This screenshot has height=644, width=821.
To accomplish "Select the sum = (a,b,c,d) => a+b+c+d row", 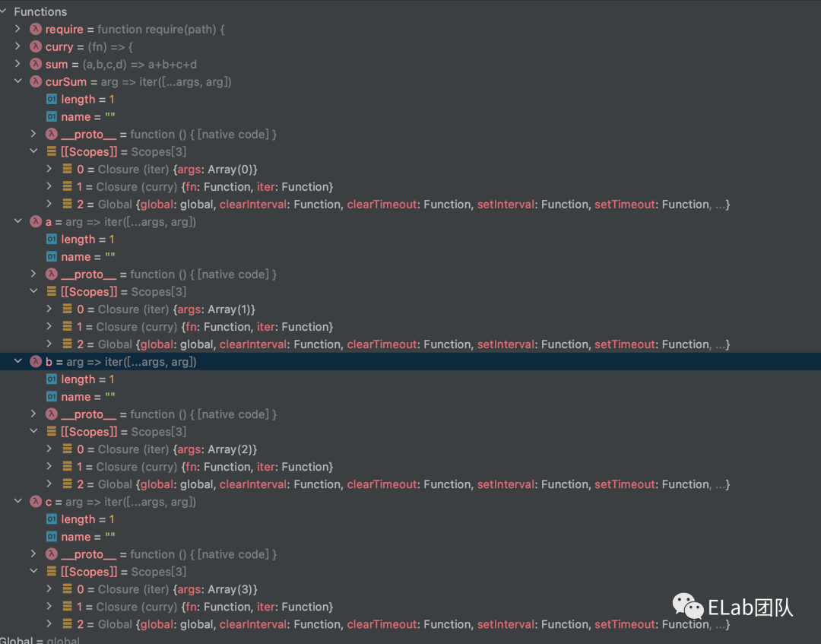I will pos(410,65).
